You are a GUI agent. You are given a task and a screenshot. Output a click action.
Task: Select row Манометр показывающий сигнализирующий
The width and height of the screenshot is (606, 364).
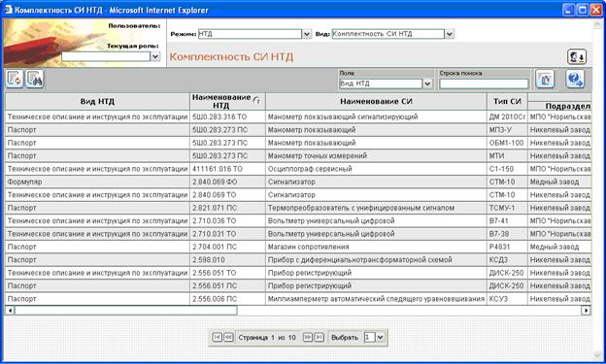click(376, 116)
